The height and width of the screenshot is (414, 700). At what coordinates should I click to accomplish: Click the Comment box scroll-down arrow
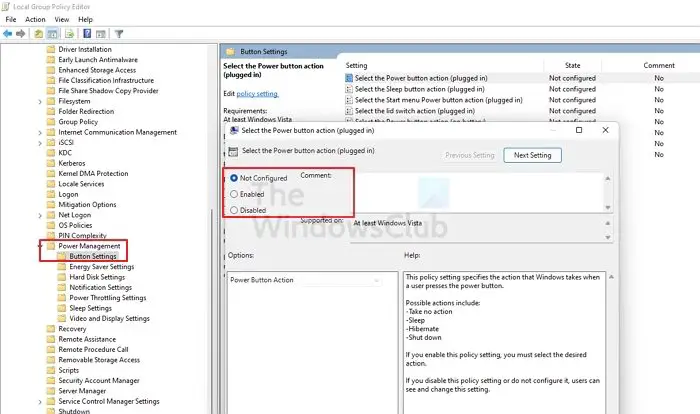pyautogui.click(x=608, y=207)
